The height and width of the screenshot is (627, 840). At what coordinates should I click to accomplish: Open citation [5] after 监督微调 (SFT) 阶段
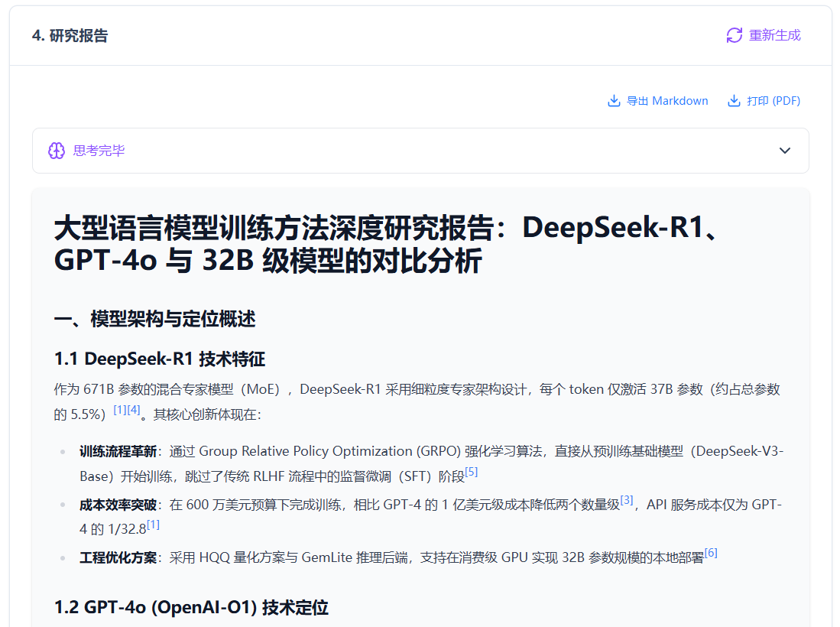coord(471,472)
